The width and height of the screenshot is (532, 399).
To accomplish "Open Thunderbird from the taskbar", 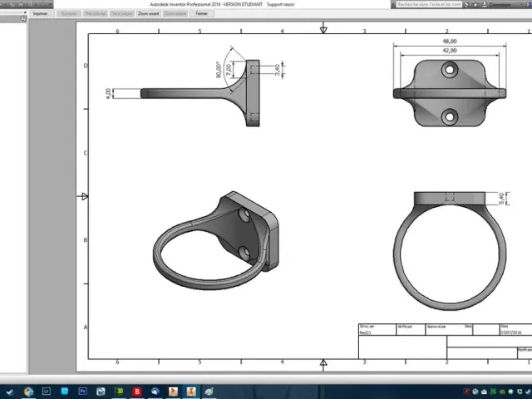I will click(x=155, y=392).
